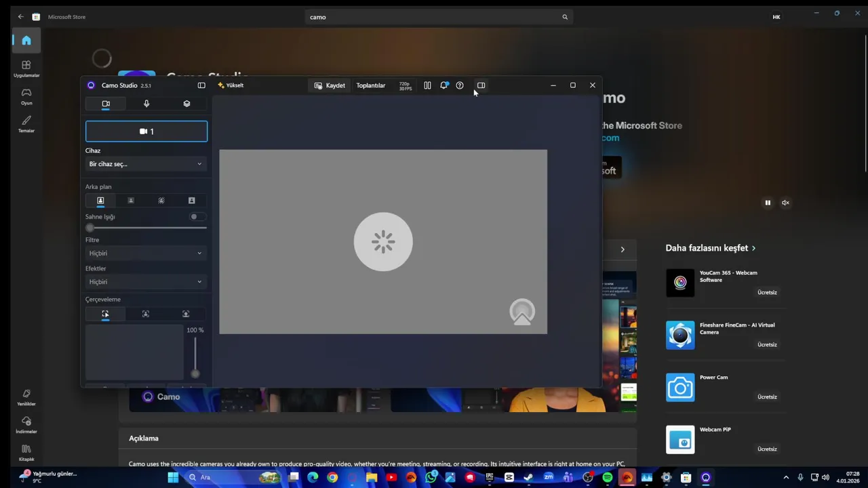Pause the Camo video feed
The width and height of the screenshot is (868, 488).
pyautogui.click(x=427, y=85)
